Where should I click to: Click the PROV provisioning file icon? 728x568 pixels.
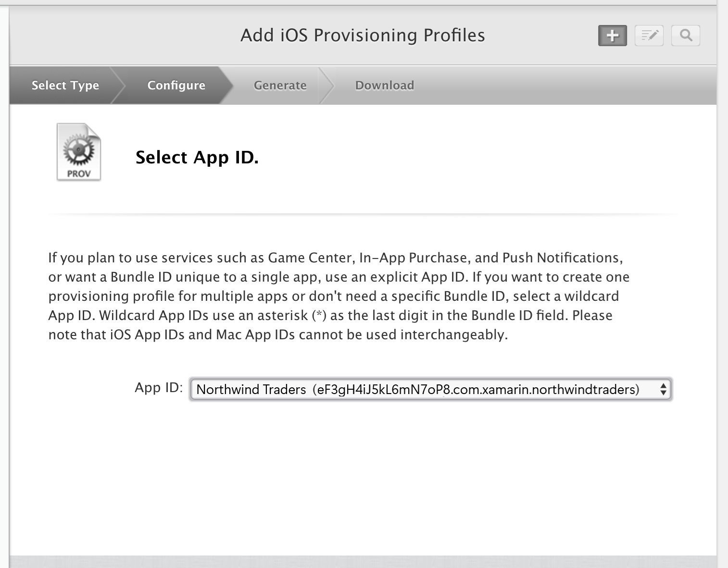point(79,152)
